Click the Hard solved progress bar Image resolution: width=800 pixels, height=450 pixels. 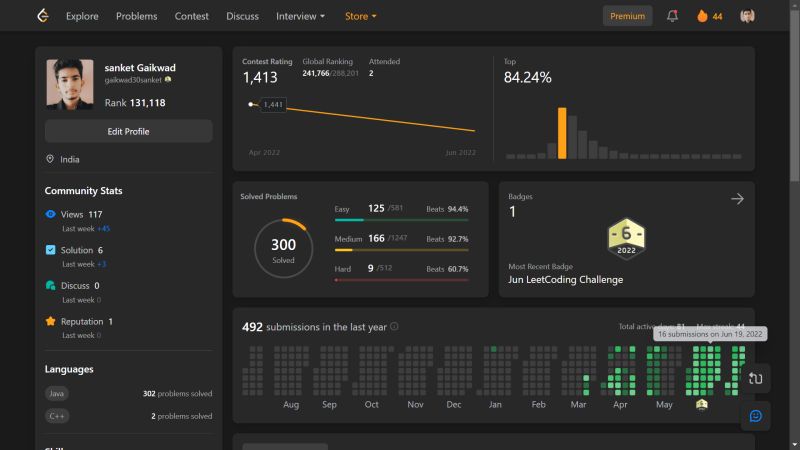pos(402,280)
